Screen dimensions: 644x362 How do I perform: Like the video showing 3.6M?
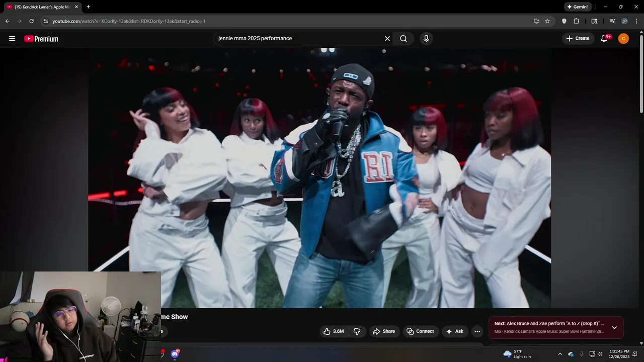333,331
